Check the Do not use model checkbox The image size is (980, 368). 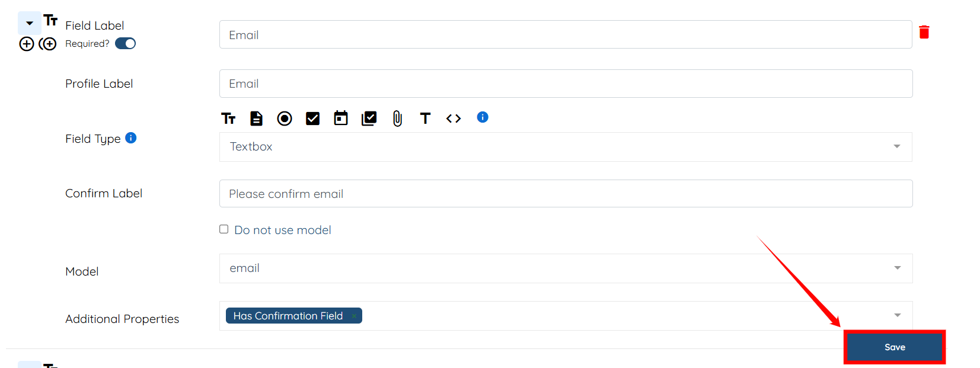point(224,229)
